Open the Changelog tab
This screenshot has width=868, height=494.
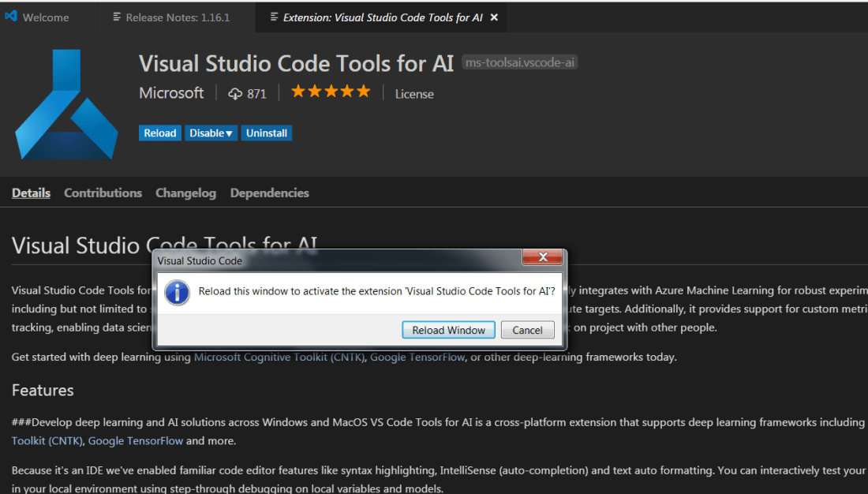tap(185, 193)
